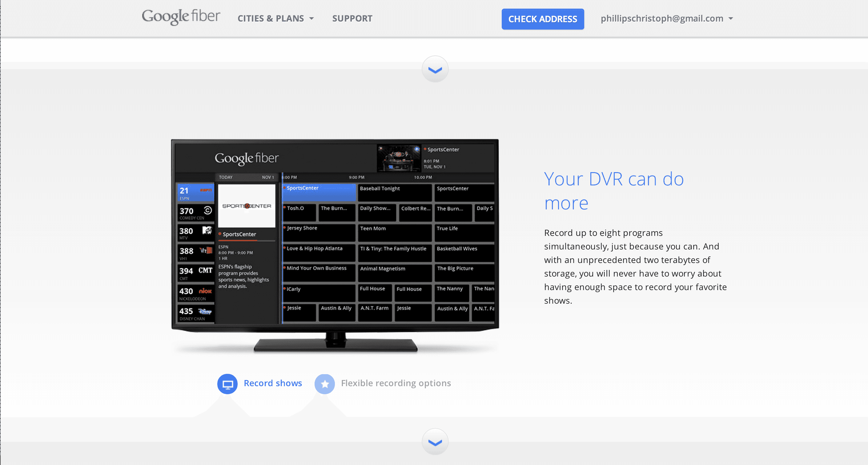Select the Record shows tab label
The height and width of the screenshot is (465, 868).
point(273,383)
